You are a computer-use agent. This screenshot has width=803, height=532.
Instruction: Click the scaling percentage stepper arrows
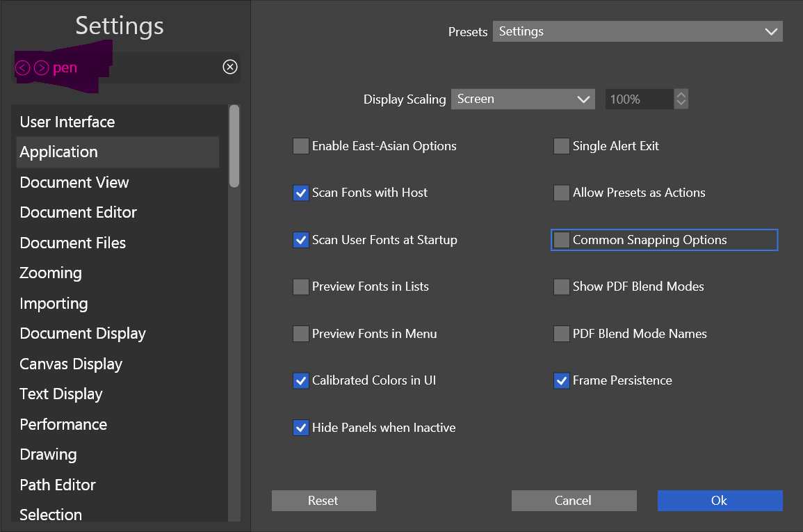click(681, 99)
